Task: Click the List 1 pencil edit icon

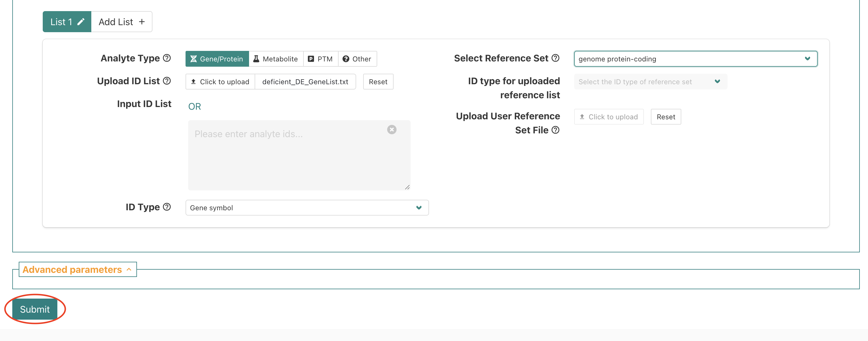Action: (81, 22)
